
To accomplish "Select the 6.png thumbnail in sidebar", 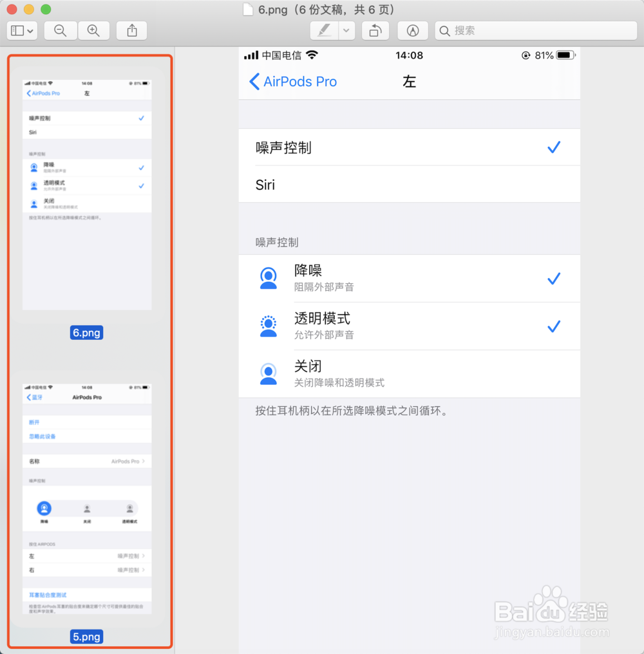I will pos(87,195).
